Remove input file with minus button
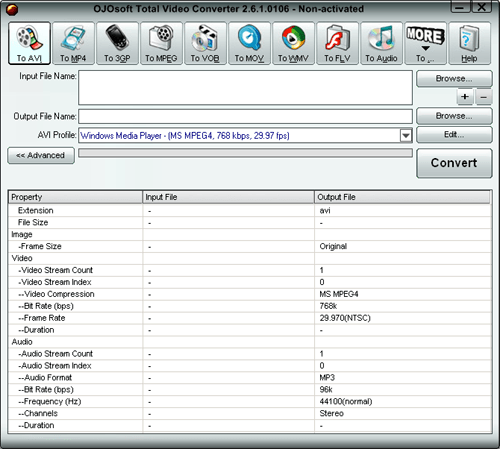Image resolution: width=500 pixels, height=449 pixels. click(484, 97)
